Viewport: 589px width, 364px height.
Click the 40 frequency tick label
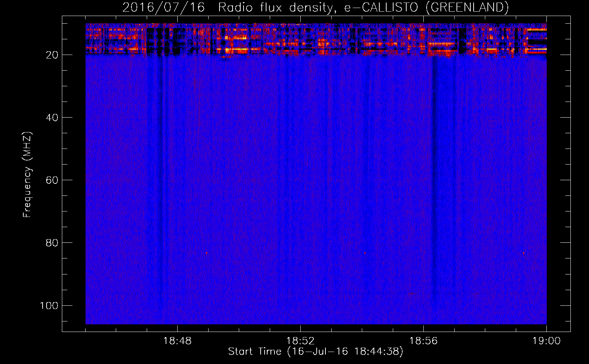pos(52,118)
